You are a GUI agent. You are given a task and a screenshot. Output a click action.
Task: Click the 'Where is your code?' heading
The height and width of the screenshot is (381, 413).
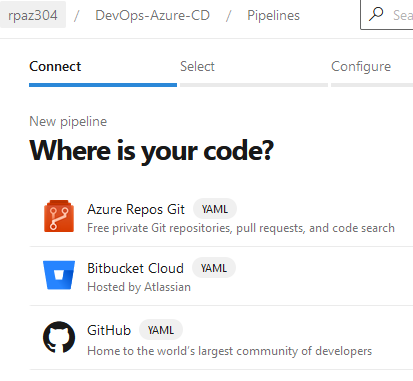point(152,151)
